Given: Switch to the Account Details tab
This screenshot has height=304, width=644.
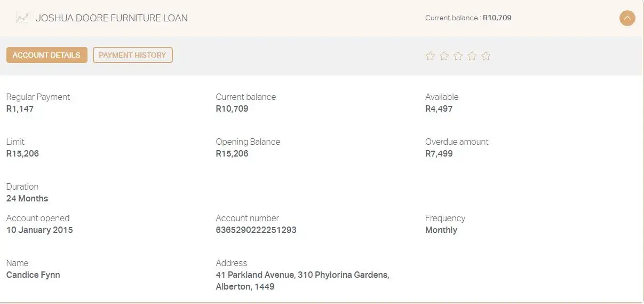Looking at the screenshot, I should pyautogui.click(x=46, y=55).
